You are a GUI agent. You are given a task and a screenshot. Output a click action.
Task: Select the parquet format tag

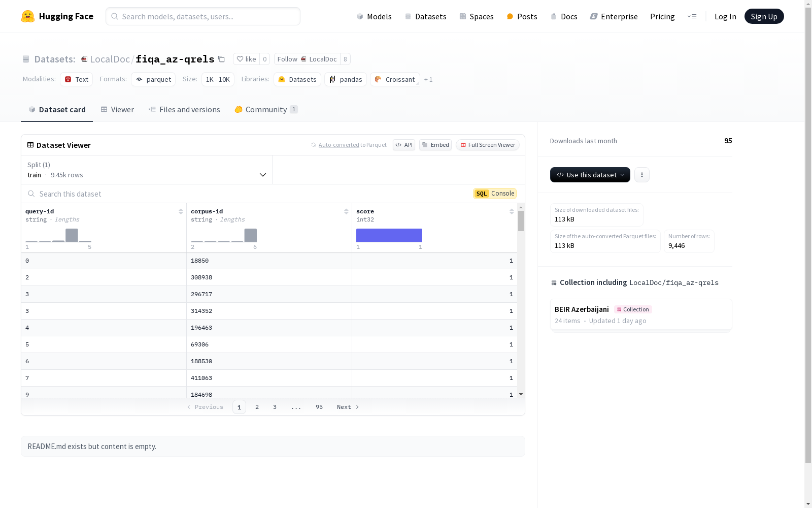tap(153, 79)
